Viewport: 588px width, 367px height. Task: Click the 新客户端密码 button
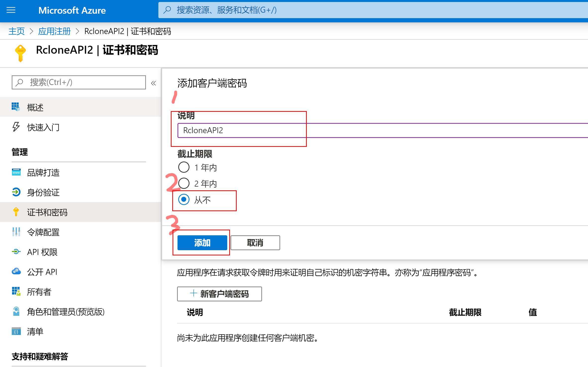[x=219, y=294]
